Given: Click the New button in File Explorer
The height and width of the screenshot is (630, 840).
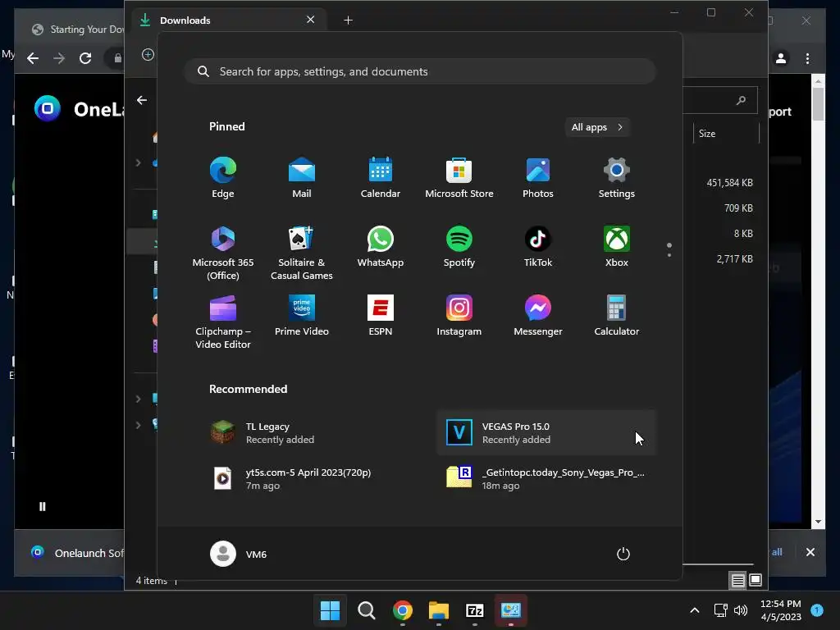Looking at the screenshot, I should pos(148,55).
